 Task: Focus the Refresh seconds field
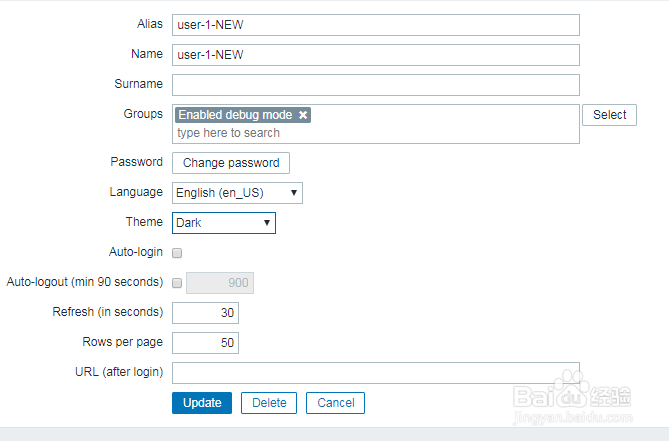[x=205, y=313]
